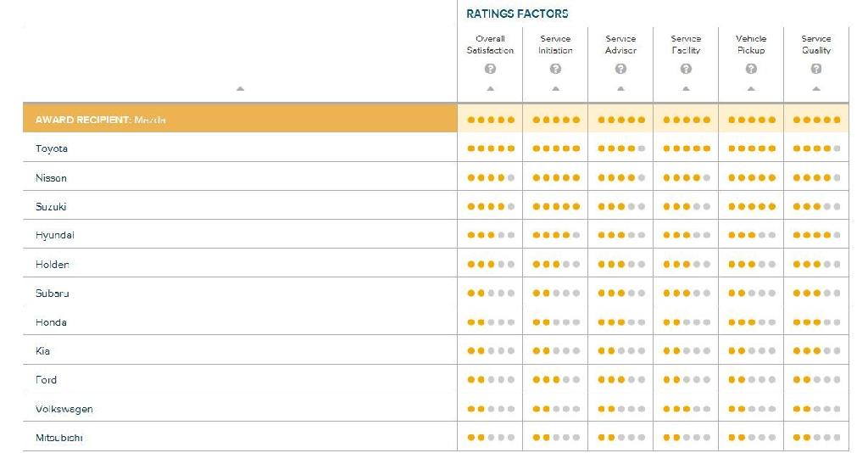This screenshot has height=453, width=868.
Task: Sort by Overall Satisfaction arrow
Action: 490,88
